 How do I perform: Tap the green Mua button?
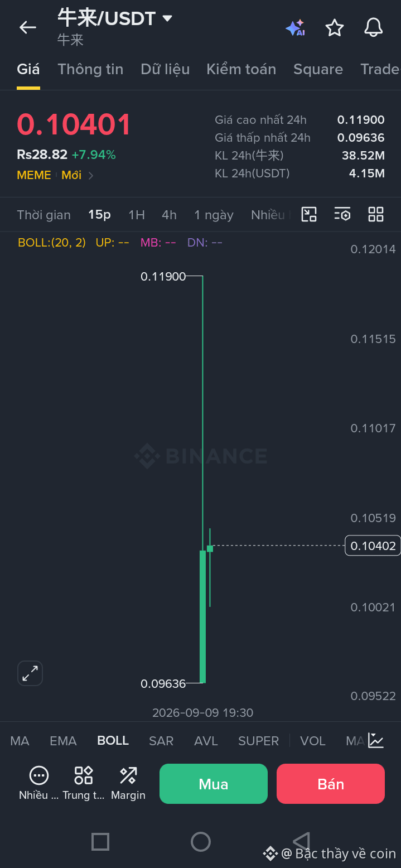(214, 784)
